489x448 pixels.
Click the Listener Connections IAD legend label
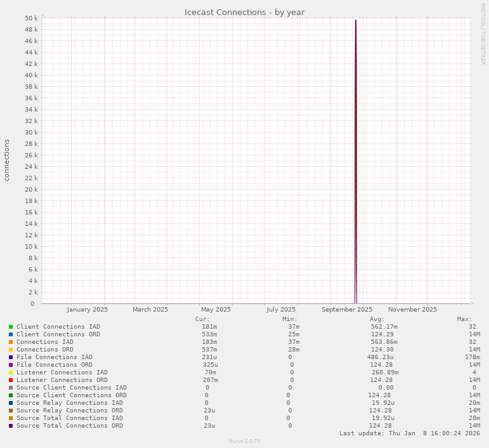[62, 372]
